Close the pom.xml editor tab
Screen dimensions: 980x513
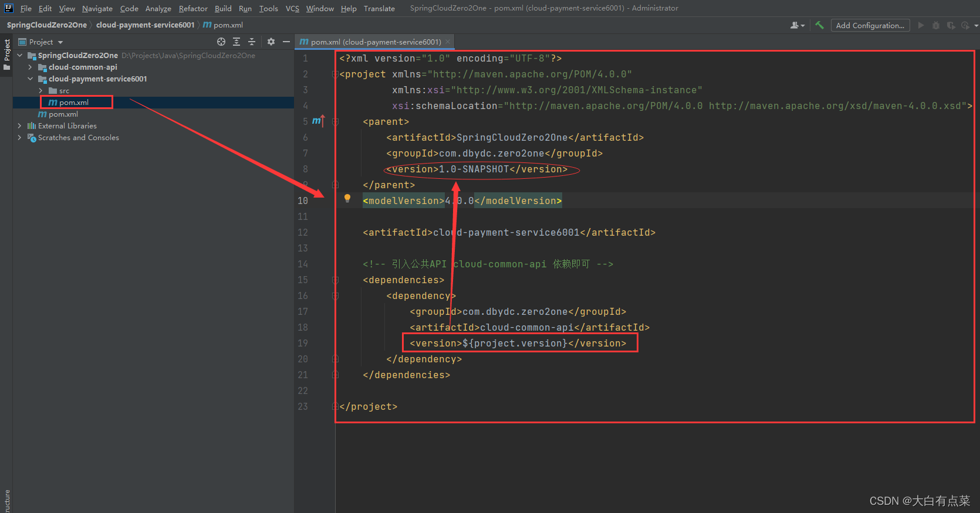[x=448, y=42]
